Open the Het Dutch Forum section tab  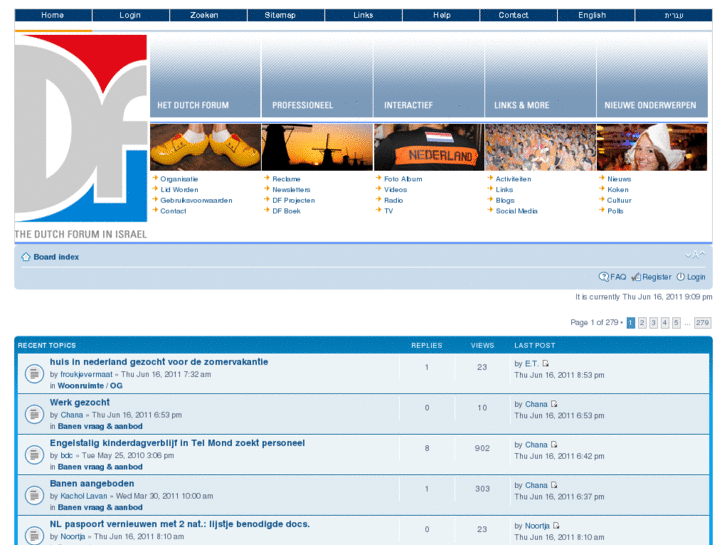pyautogui.click(x=205, y=77)
